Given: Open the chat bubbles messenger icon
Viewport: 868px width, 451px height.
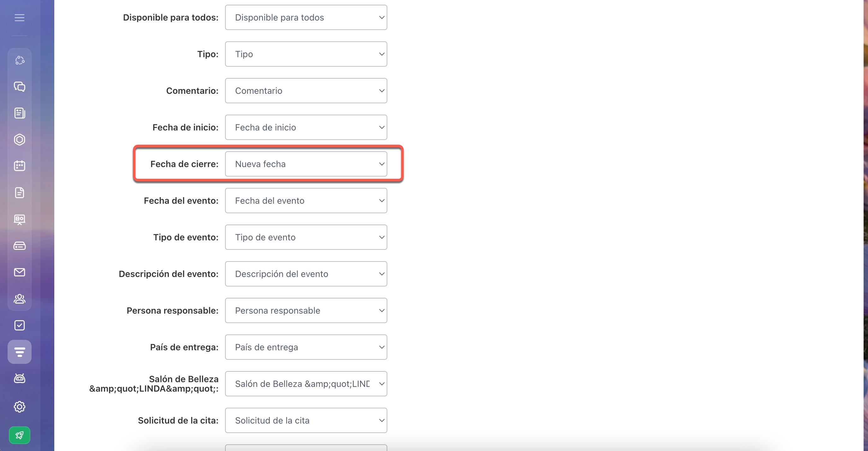Looking at the screenshot, I should point(20,87).
